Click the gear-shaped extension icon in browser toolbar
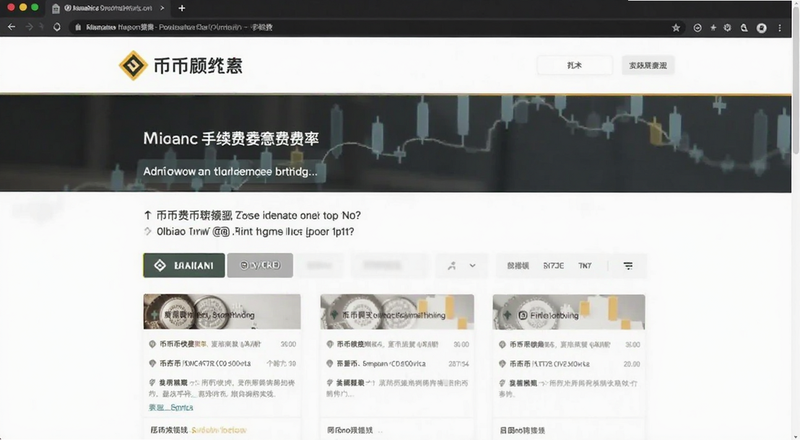 point(728,28)
